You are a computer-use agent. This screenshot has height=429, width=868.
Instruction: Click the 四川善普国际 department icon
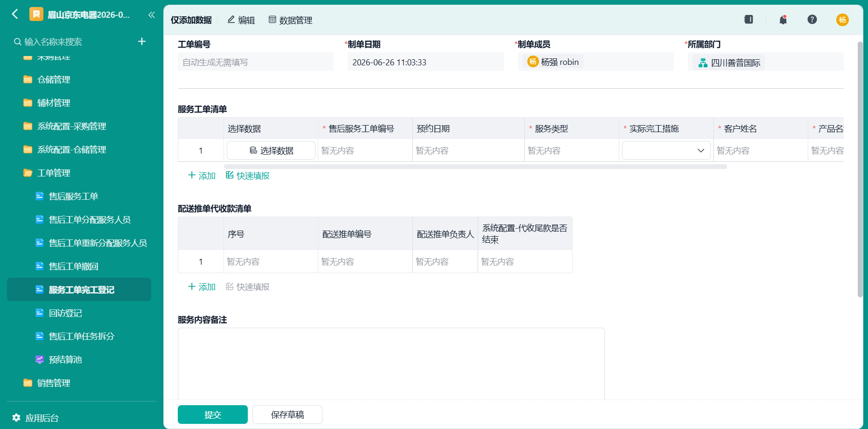point(703,63)
